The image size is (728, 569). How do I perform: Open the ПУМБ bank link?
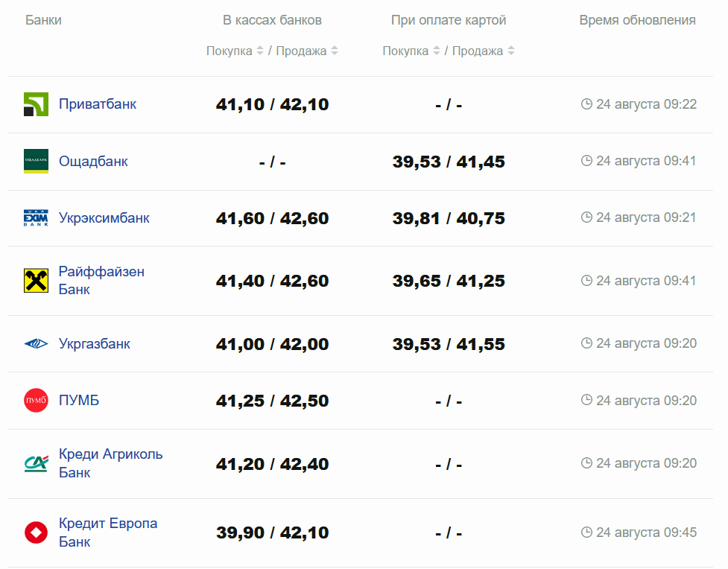[79, 401]
